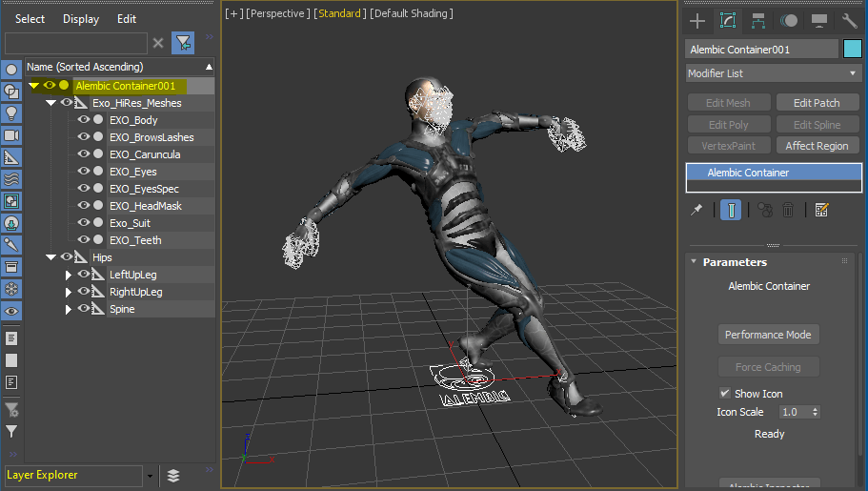Click the Display None blank icon
The image size is (868, 491).
point(11,360)
